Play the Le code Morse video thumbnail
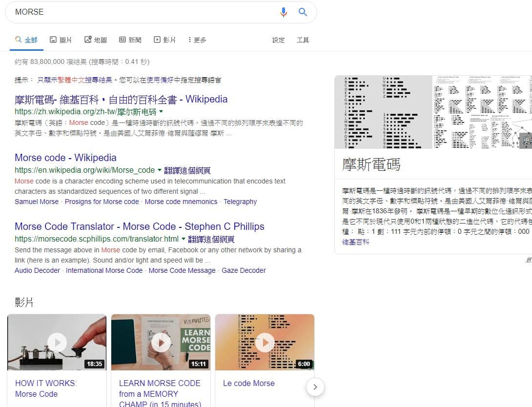The width and height of the screenshot is (532, 407). coord(265,342)
